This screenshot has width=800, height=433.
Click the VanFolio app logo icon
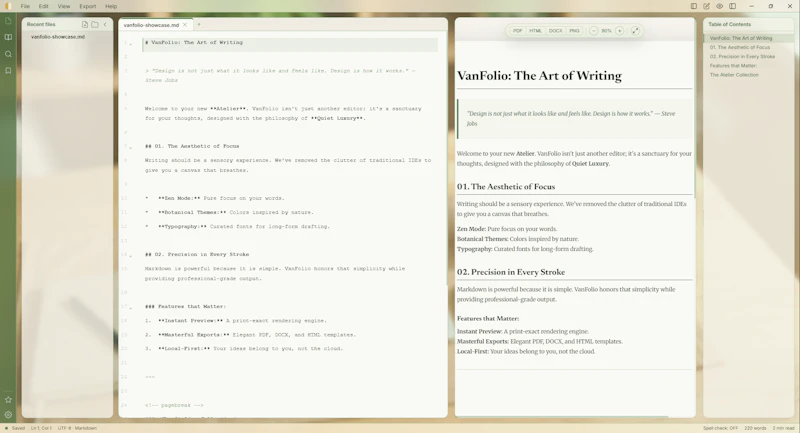point(8,6)
